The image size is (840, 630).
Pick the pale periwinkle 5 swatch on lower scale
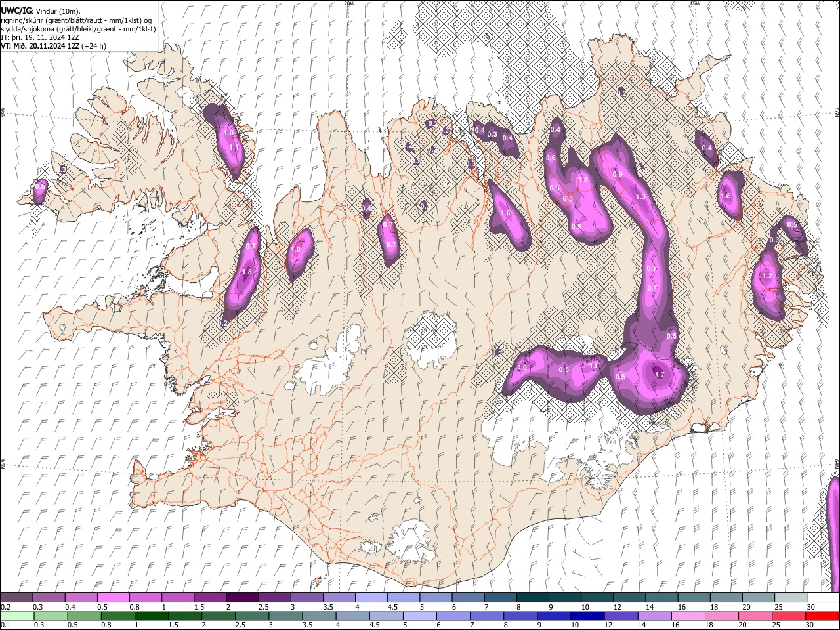[x=420, y=616]
